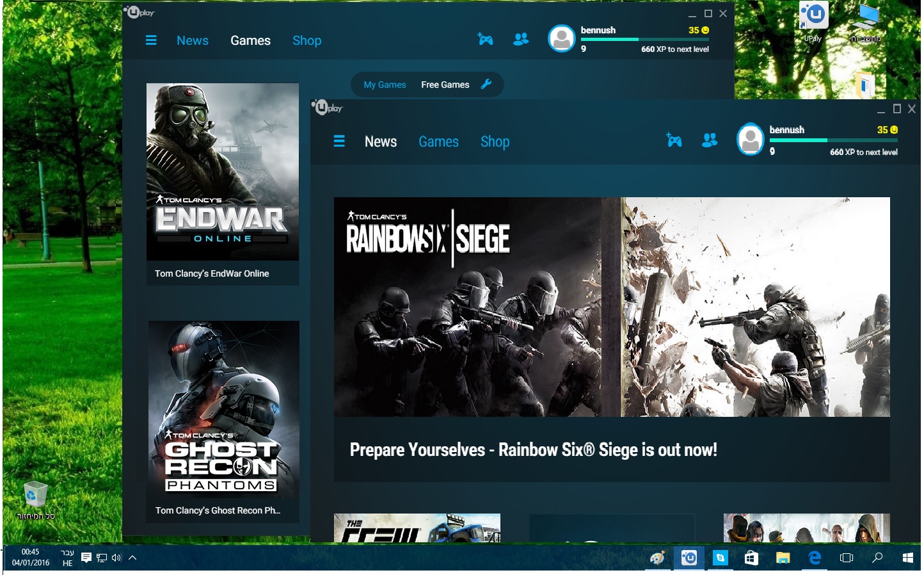Open The Crew news thumbnail
The width and height of the screenshot is (924, 575).
pos(417,528)
